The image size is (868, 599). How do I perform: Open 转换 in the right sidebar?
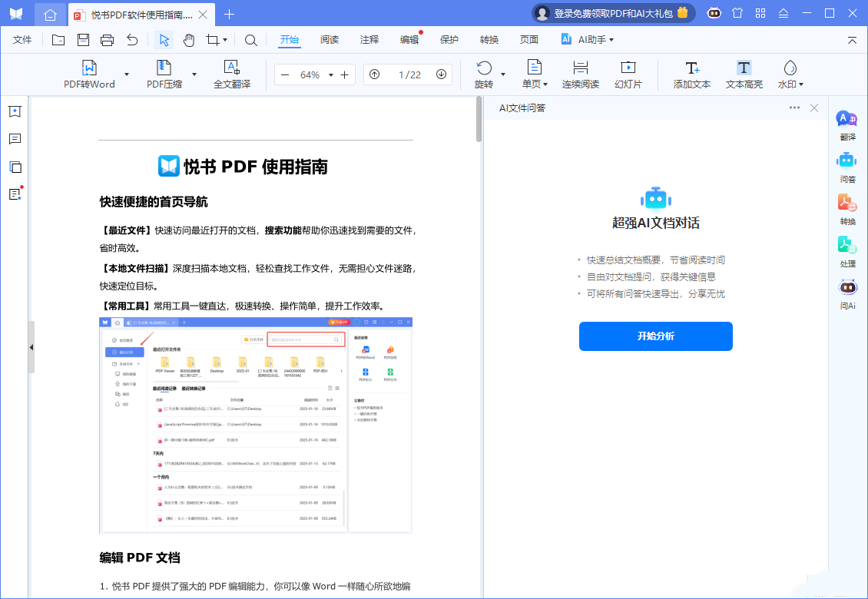click(847, 210)
